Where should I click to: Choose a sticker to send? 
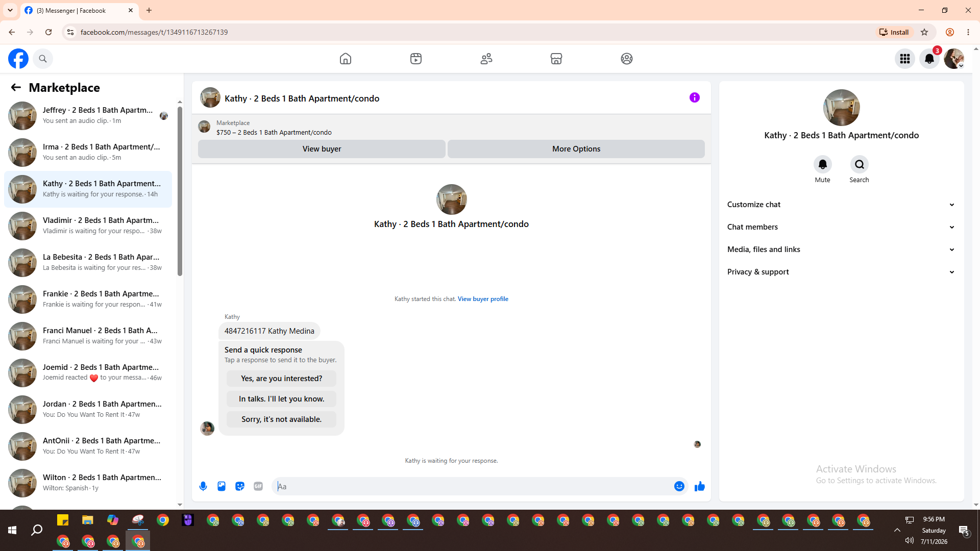[240, 486]
